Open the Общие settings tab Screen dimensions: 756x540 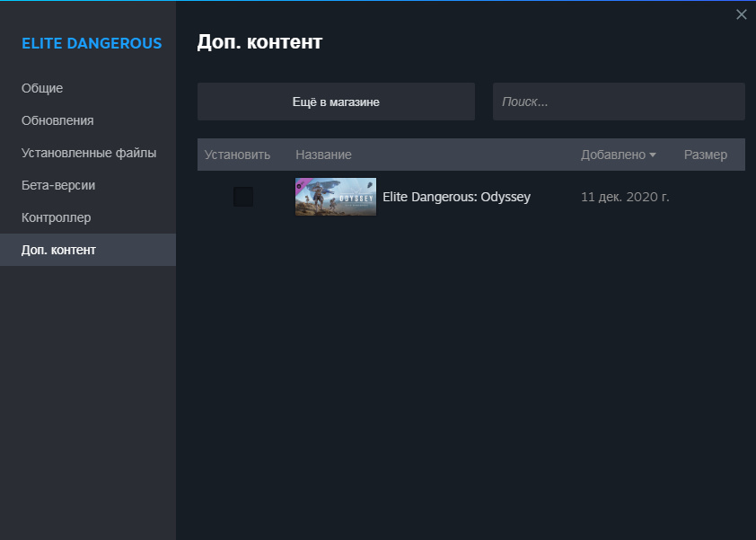click(88, 88)
